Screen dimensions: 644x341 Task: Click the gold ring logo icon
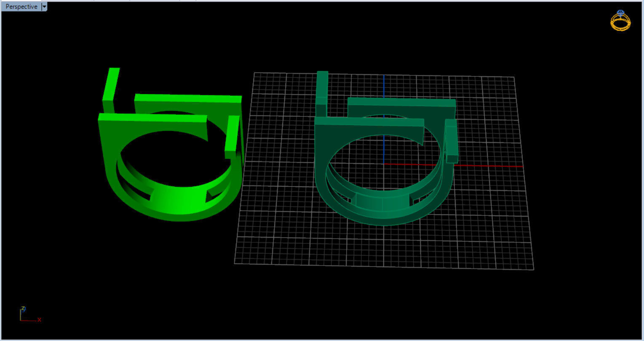620,20
